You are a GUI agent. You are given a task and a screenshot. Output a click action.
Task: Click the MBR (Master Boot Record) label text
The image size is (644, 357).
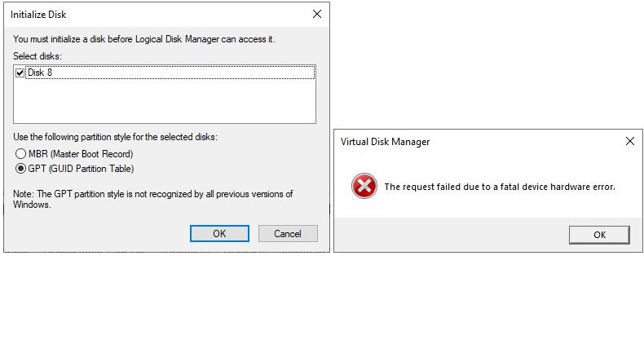pos(81,154)
